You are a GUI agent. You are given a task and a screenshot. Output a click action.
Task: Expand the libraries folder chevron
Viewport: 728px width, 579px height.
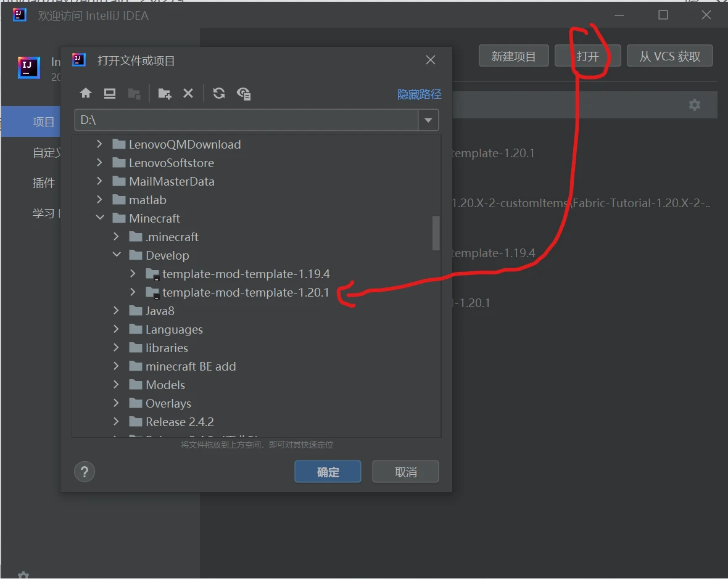116,348
